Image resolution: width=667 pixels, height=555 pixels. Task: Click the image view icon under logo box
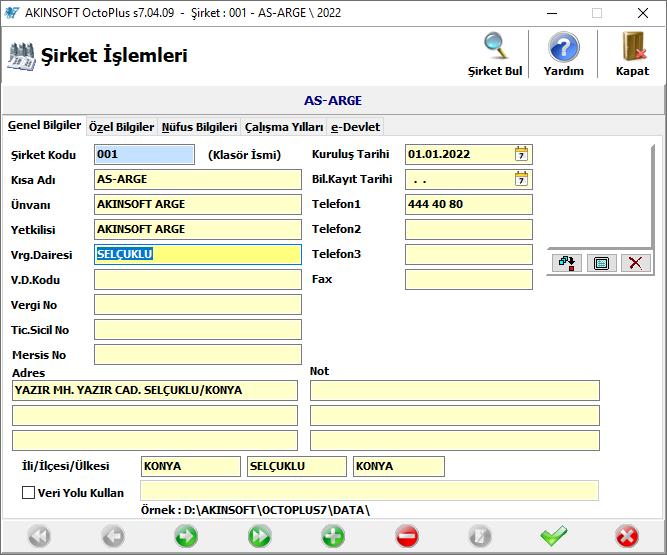click(x=601, y=263)
